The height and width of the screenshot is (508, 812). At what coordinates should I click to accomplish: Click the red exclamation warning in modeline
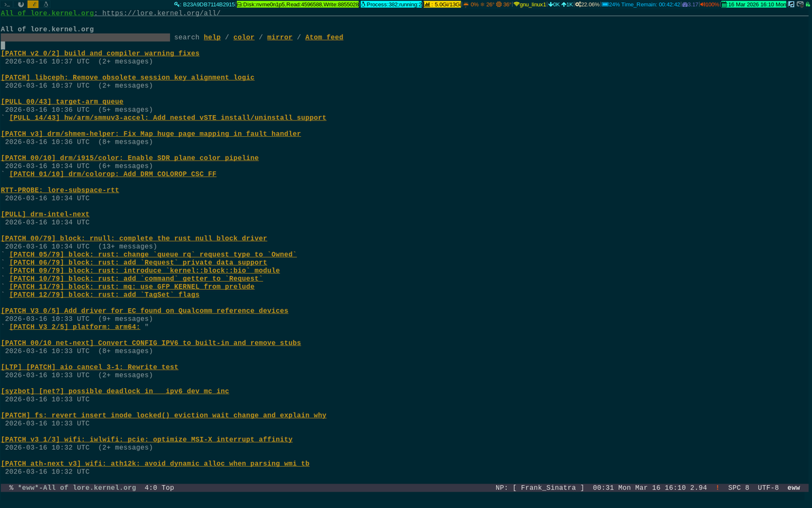pos(717,488)
